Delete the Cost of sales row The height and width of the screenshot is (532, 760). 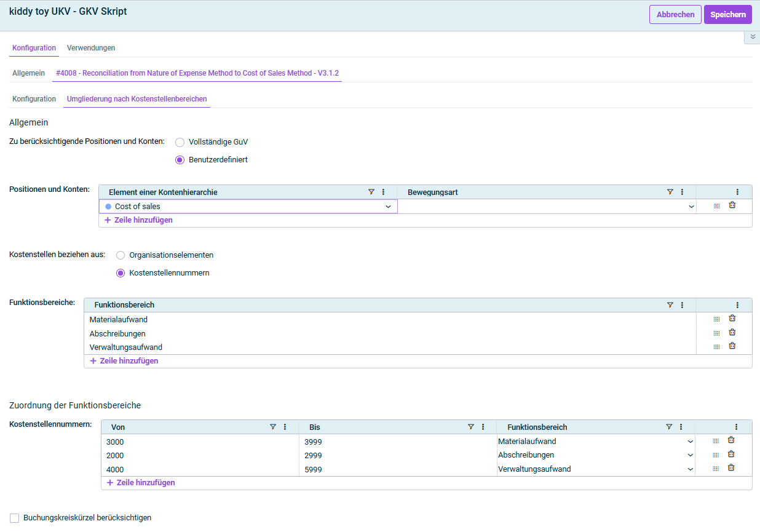point(732,205)
